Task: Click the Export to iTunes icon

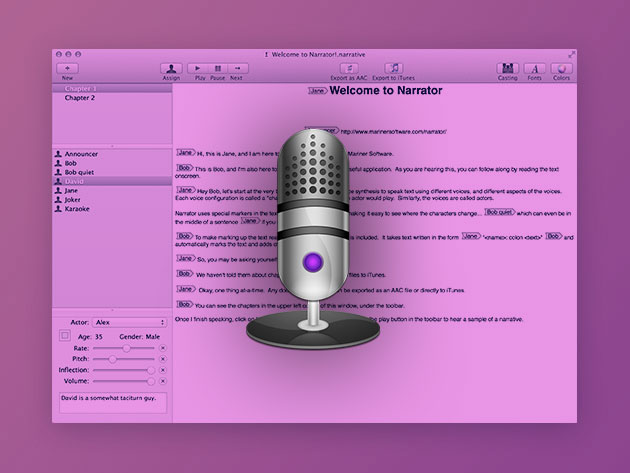Action: click(x=394, y=68)
